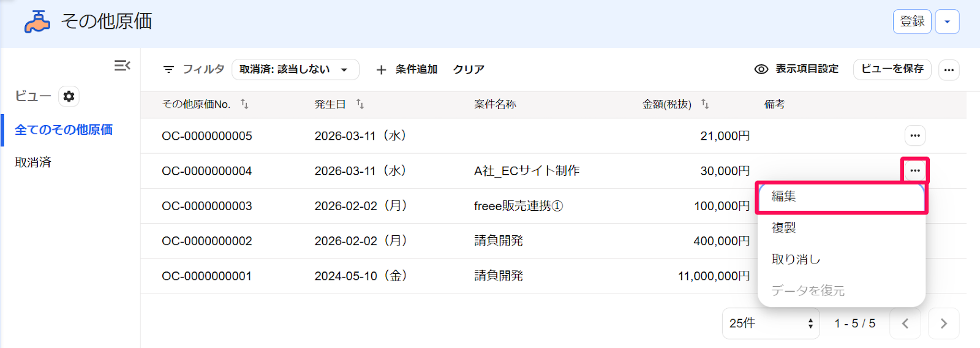
Task: Click the ビューを保存 button
Action: click(x=892, y=69)
